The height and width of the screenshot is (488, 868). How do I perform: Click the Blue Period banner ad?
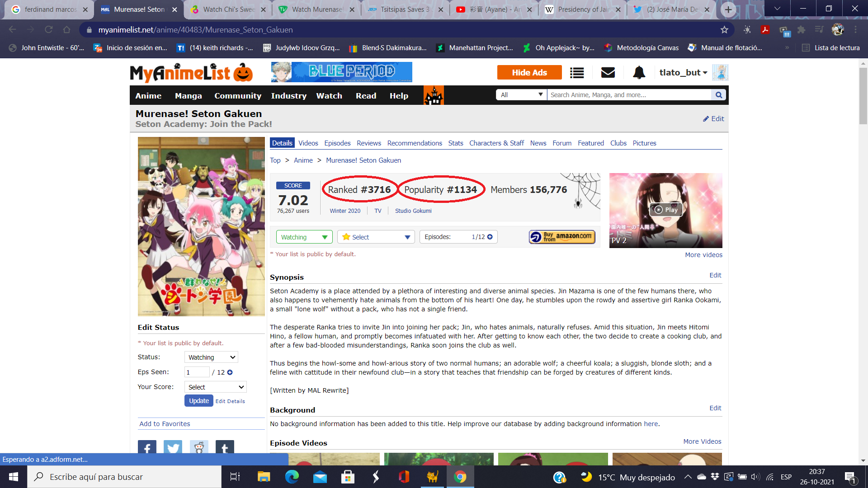click(x=341, y=72)
